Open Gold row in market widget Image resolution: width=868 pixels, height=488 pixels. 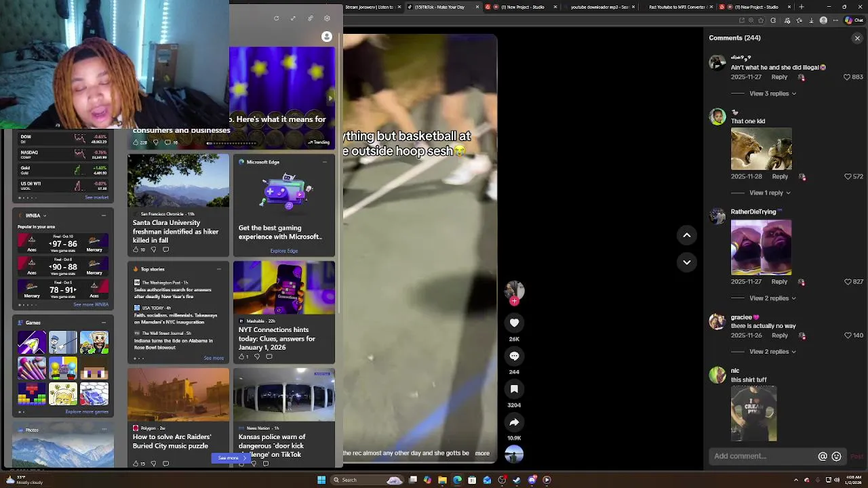point(63,170)
